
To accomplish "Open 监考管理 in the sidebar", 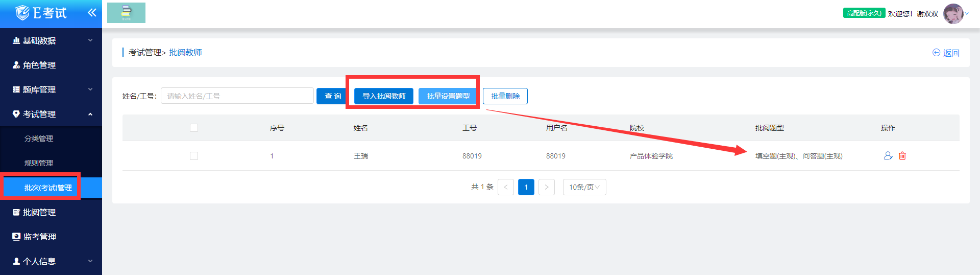I will [51, 237].
